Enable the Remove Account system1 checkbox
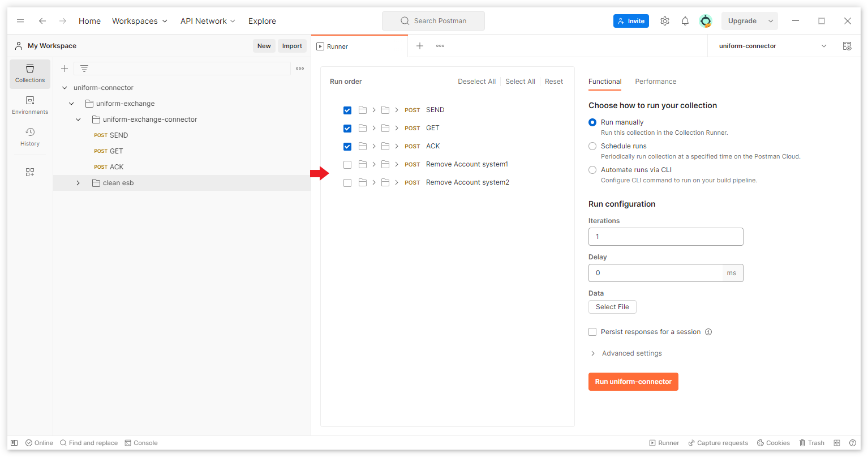This screenshot has height=457, width=868. (x=347, y=165)
